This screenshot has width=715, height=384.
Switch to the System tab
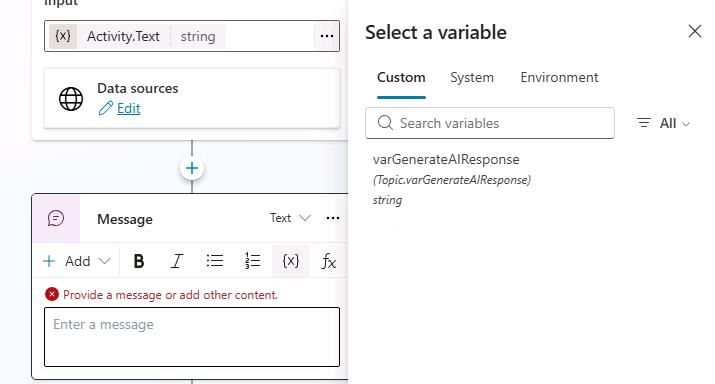pos(472,78)
